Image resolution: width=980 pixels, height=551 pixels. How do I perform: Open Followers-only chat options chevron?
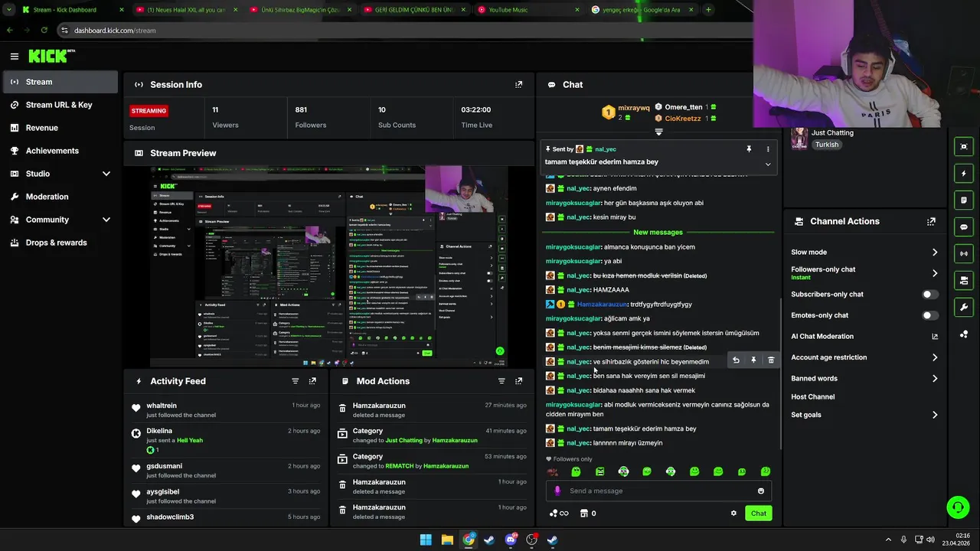(935, 273)
